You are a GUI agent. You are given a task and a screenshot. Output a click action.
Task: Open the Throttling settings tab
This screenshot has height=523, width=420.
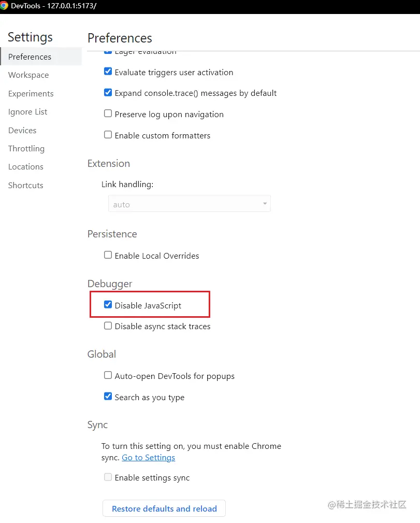(x=26, y=149)
